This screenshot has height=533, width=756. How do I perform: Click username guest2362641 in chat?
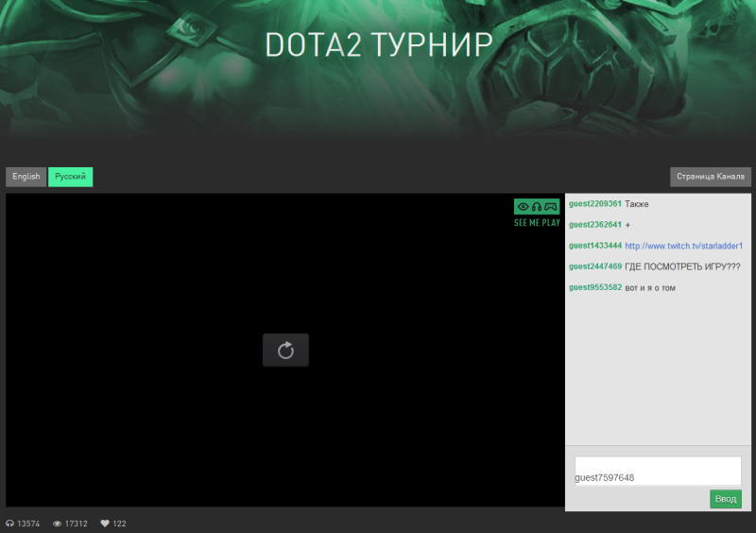[595, 224]
